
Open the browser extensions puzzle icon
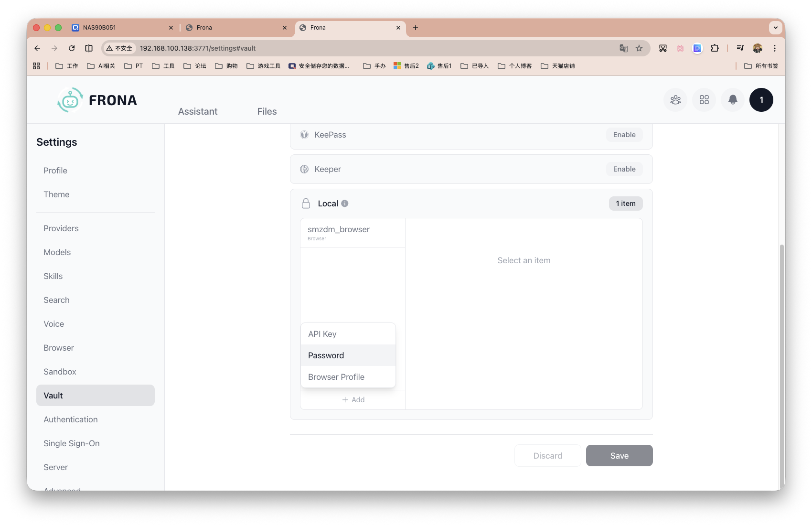[715, 48]
